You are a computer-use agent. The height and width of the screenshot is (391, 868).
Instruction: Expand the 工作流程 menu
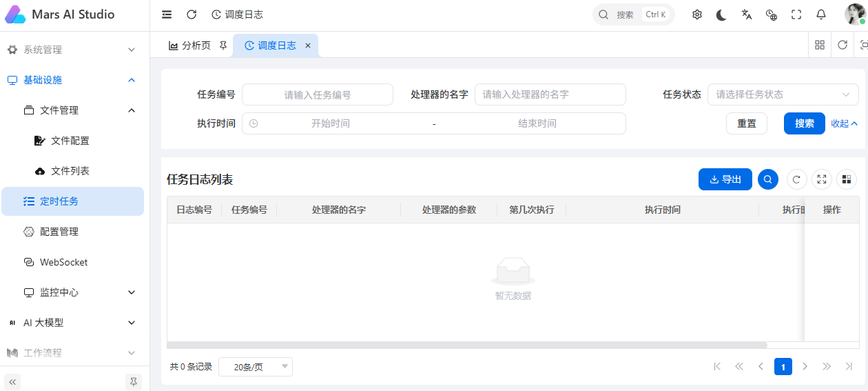tap(72, 352)
